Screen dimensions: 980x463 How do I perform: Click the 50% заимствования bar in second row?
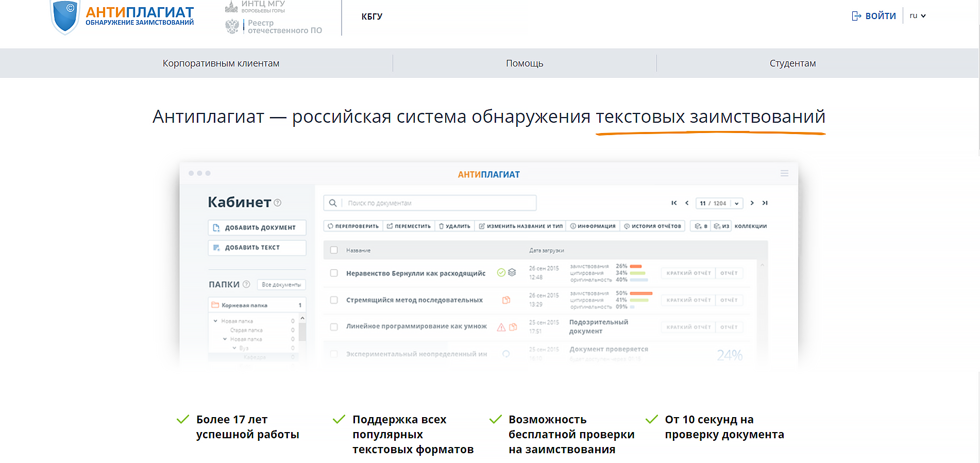(x=641, y=293)
